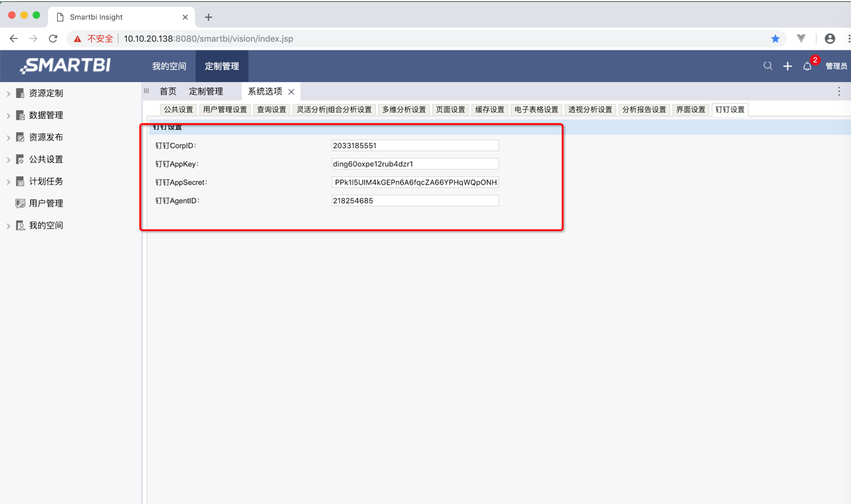Click the browser forward arrow
851x504 pixels.
(33, 39)
